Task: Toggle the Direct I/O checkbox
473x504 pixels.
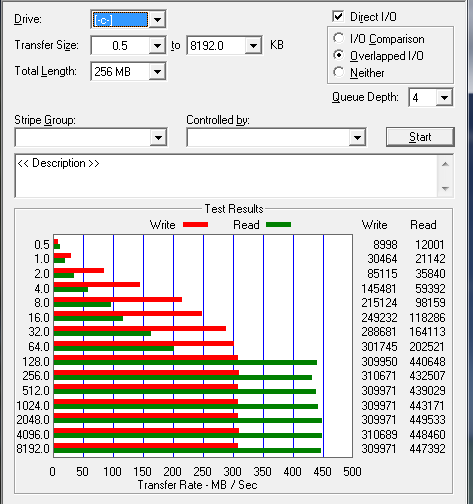Action: (x=338, y=16)
